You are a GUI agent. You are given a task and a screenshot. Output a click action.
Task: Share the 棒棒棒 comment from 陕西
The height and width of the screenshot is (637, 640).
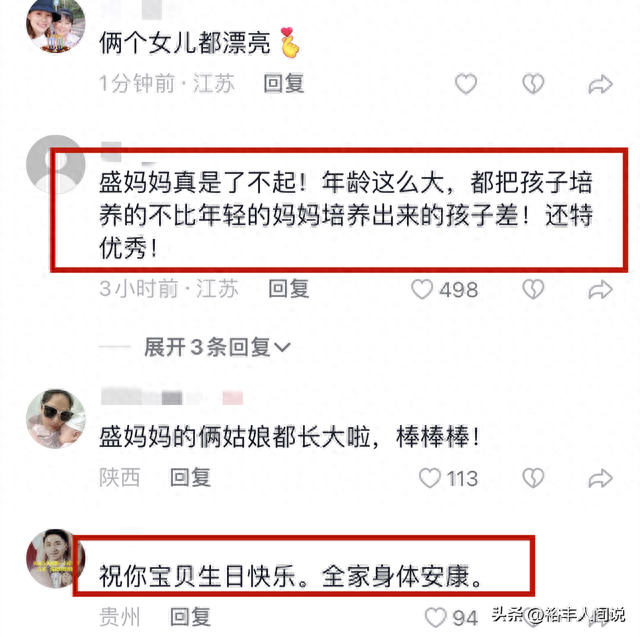pyautogui.click(x=600, y=478)
